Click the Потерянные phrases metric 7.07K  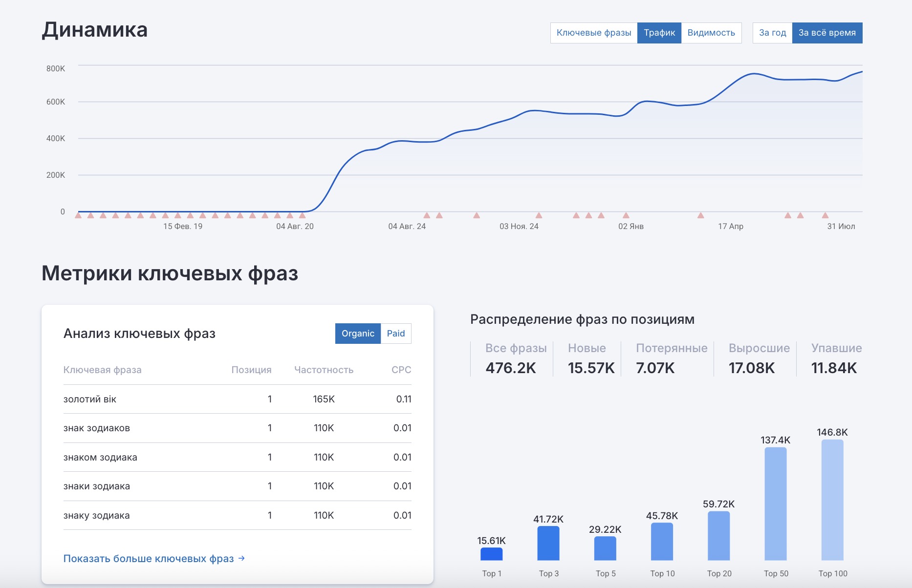point(655,368)
